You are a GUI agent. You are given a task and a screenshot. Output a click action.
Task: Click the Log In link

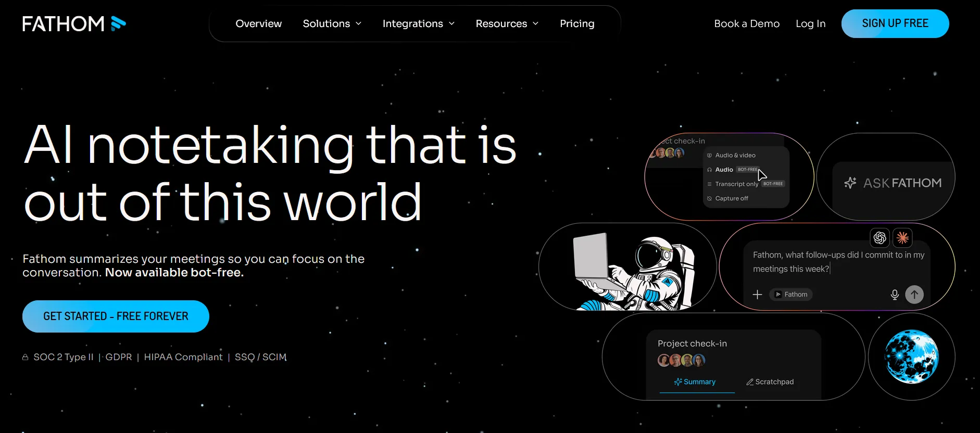pos(810,23)
